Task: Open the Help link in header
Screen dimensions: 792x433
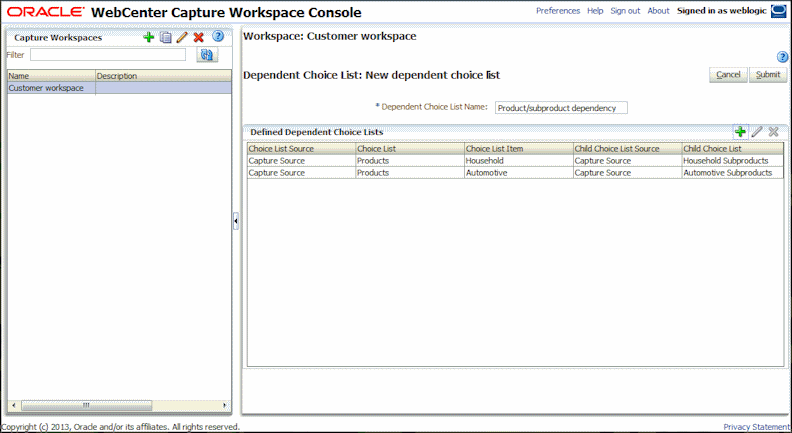Action: pos(595,11)
